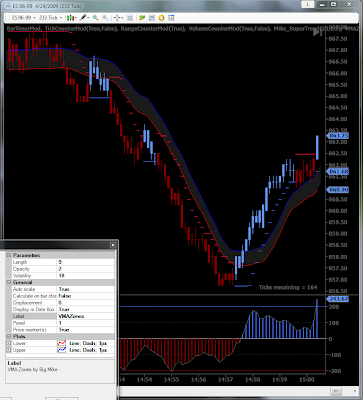This screenshot has height=400, width=363.
Task: Click the zoom out magnifier icon
Action: 105,18
